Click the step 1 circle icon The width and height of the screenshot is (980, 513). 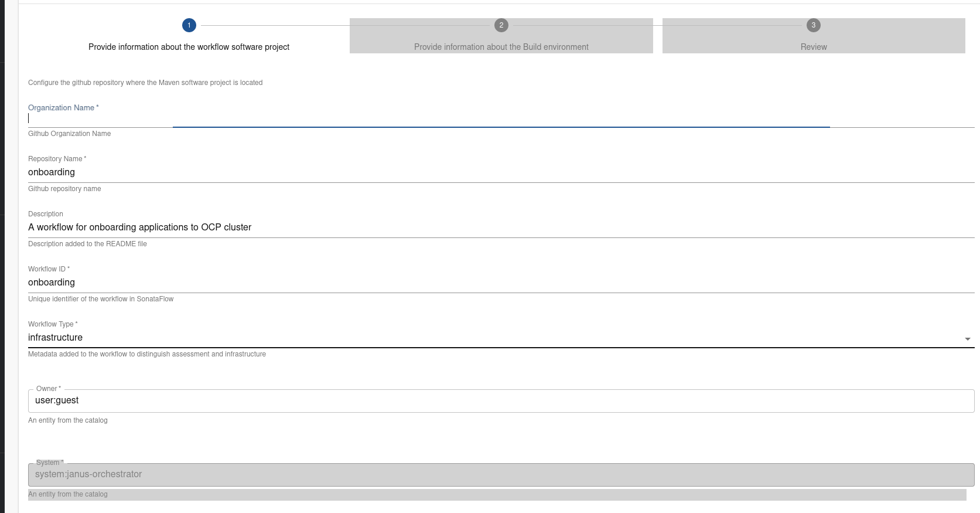tap(189, 25)
